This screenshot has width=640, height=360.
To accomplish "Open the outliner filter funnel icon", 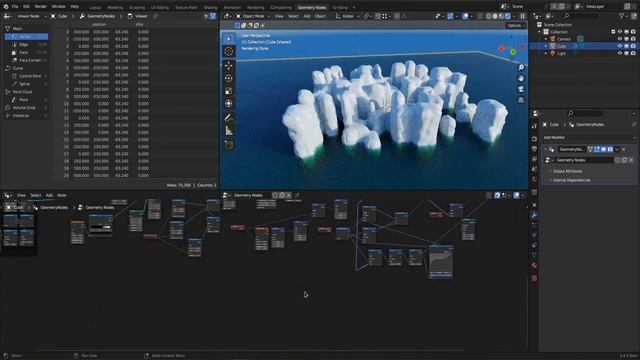I will click(x=622, y=16).
